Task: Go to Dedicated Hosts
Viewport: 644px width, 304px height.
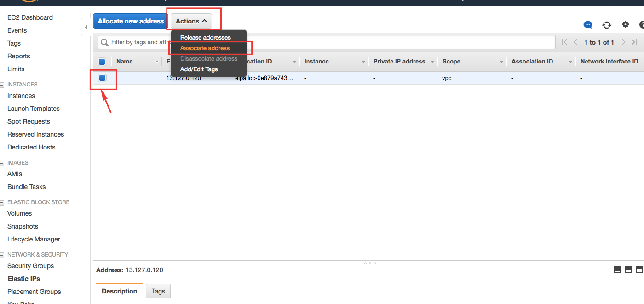Action: (31, 147)
